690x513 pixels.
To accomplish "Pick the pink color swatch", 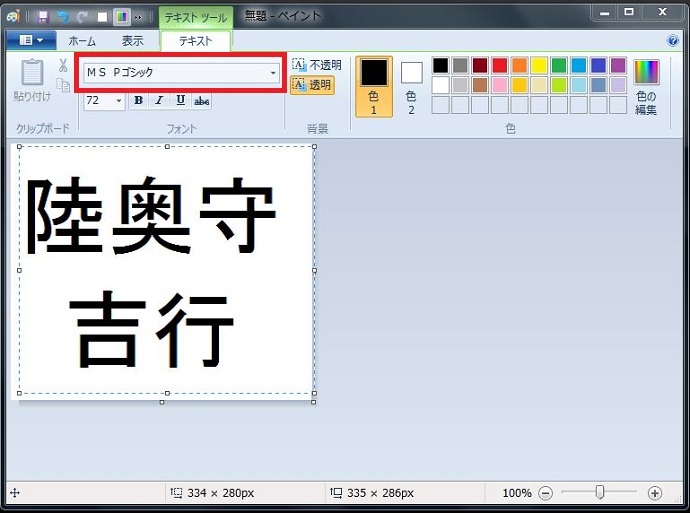I will (499, 85).
